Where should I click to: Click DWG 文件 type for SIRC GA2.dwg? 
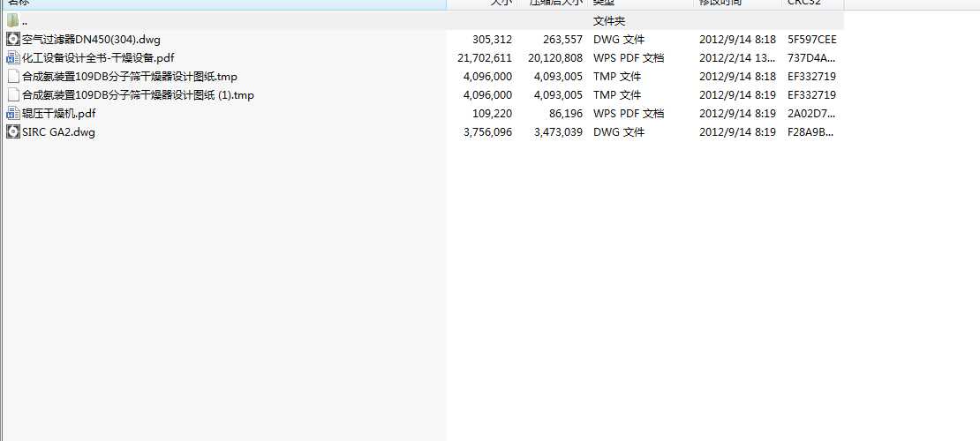(619, 132)
